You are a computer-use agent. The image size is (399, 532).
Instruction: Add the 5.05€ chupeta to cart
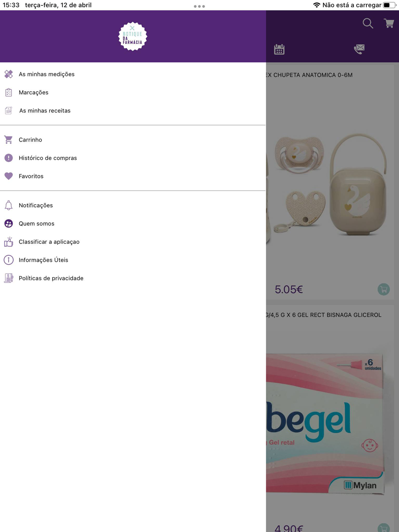[x=383, y=289]
